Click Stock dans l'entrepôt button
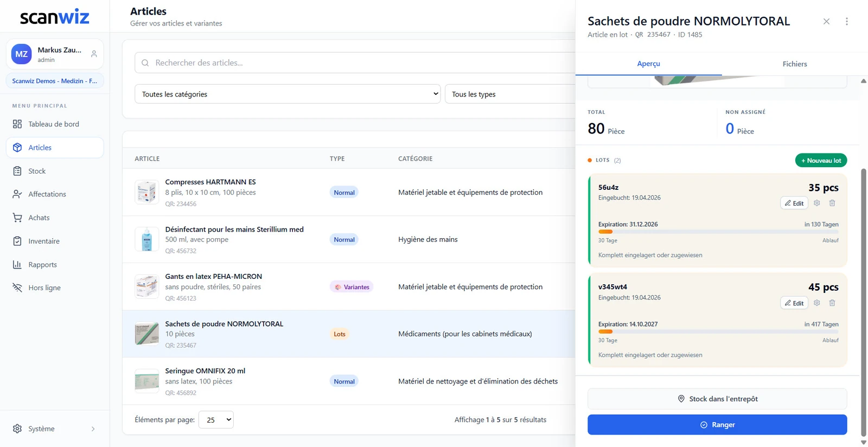 point(717,399)
